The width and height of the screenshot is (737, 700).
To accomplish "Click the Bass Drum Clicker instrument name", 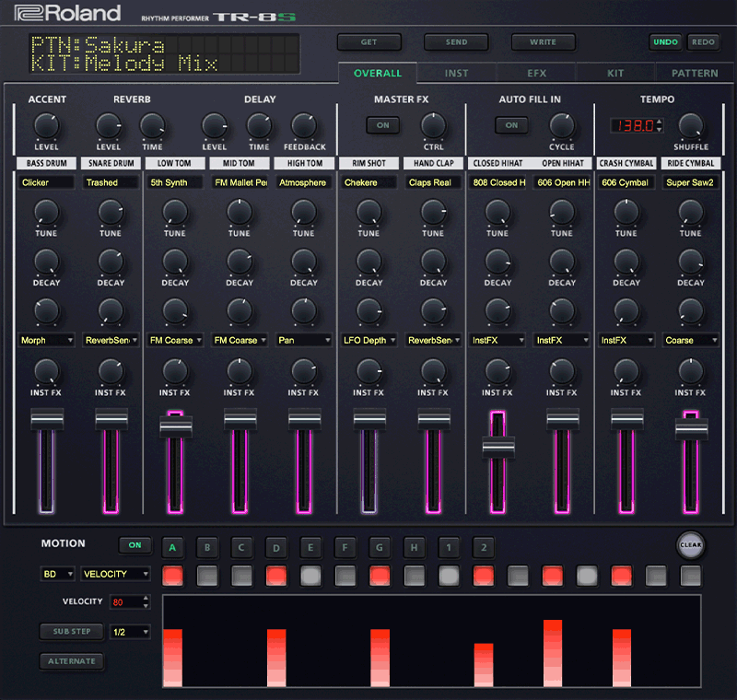I will point(46,182).
